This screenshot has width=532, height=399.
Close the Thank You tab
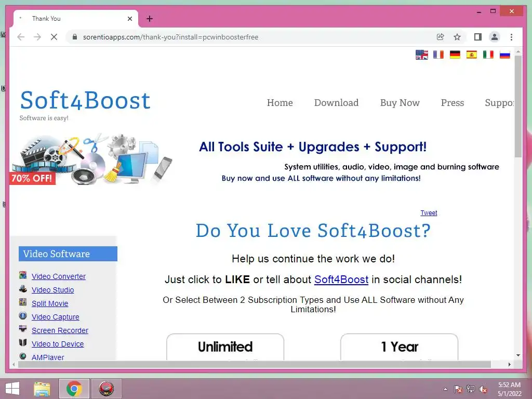130,19
